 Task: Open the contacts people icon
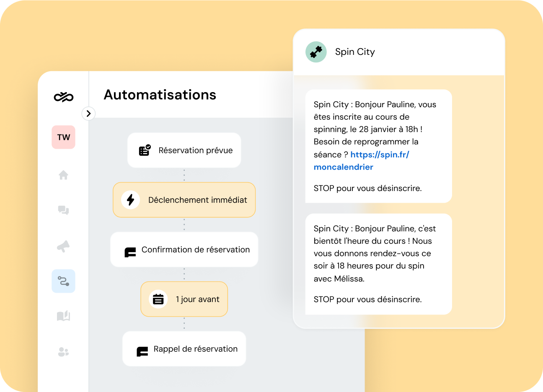(x=64, y=352)
